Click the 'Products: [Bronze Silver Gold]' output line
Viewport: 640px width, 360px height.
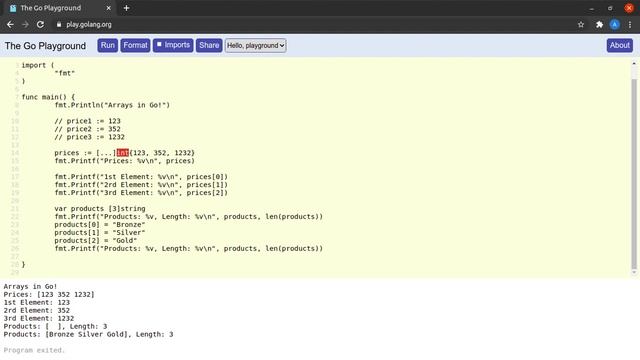(x=88, y=334)
